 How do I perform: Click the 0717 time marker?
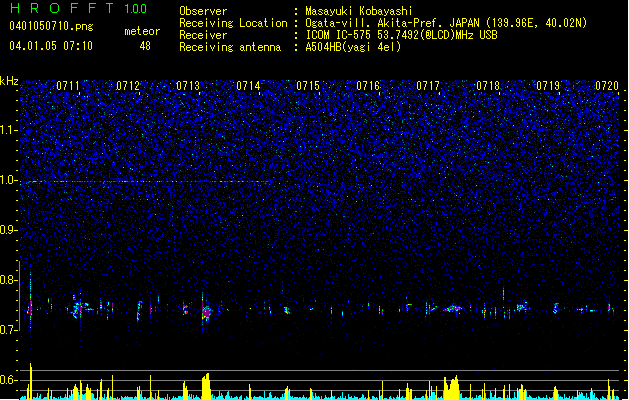(428, 85)
